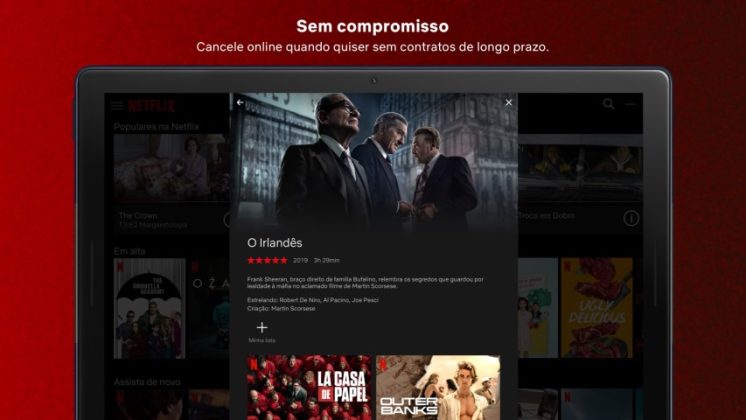This screenshot has width=746, height=420.
Task: Rate using the red star rating
Action: coord(267,260)
